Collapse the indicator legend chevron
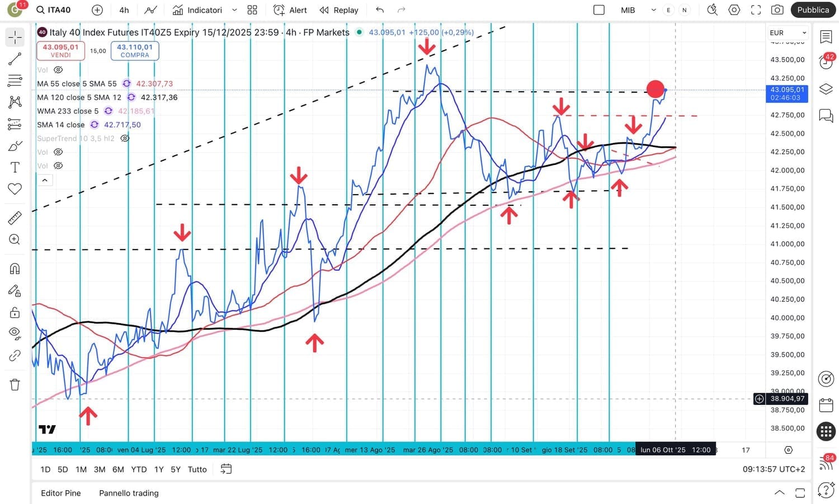This screenshot has width=839, height=504. pyautogui.click(x=45, y=180)
